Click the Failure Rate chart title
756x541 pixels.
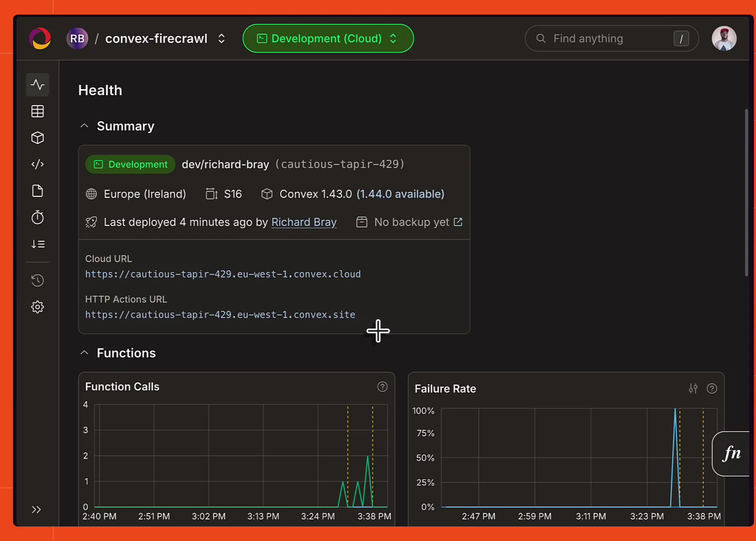445,389
